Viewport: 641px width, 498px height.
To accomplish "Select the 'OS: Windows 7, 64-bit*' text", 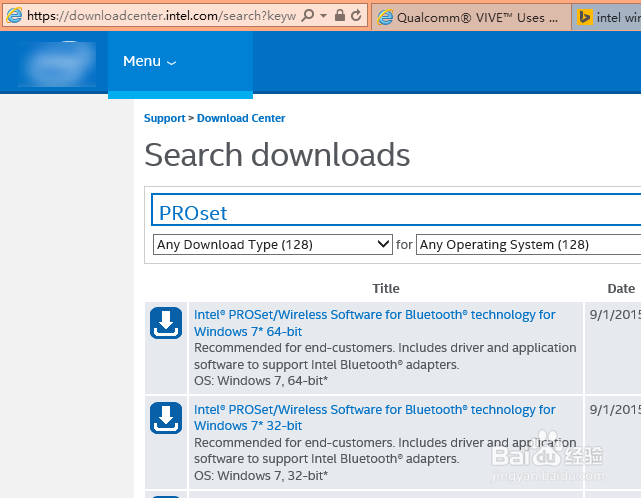I will (x=261, y=381).
